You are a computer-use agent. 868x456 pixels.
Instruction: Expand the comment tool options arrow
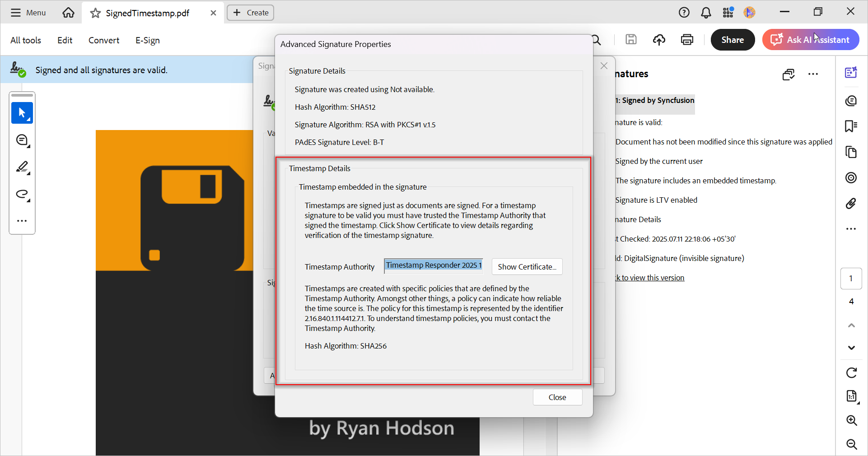(x=28, y=146)
